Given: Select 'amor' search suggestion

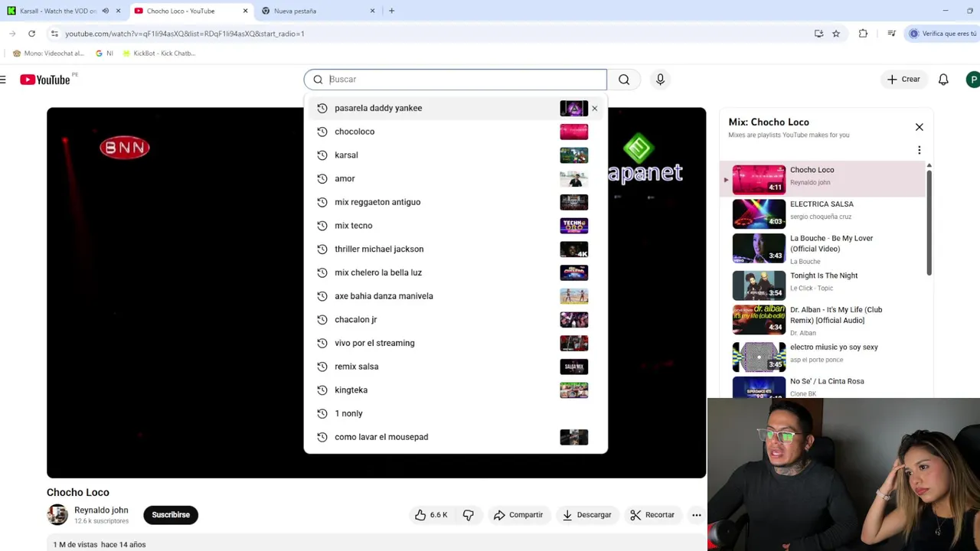Looking at the screenshot, I should pyautogui.click(x=456, y=178).
